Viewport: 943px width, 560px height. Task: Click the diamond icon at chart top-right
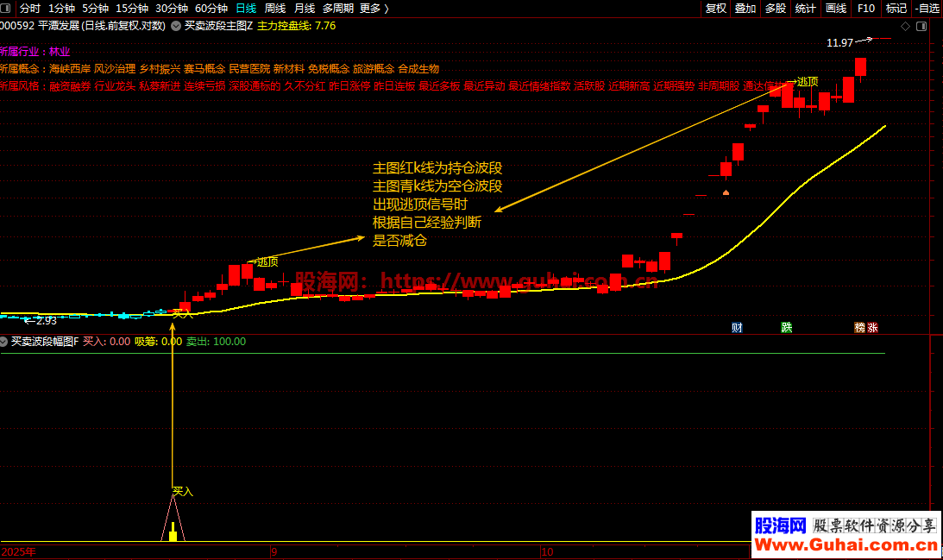point(905,27)
